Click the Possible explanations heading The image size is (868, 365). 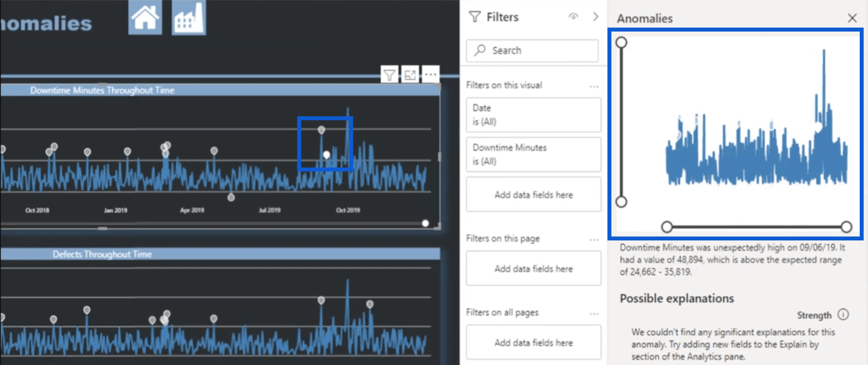click(677, 298)
